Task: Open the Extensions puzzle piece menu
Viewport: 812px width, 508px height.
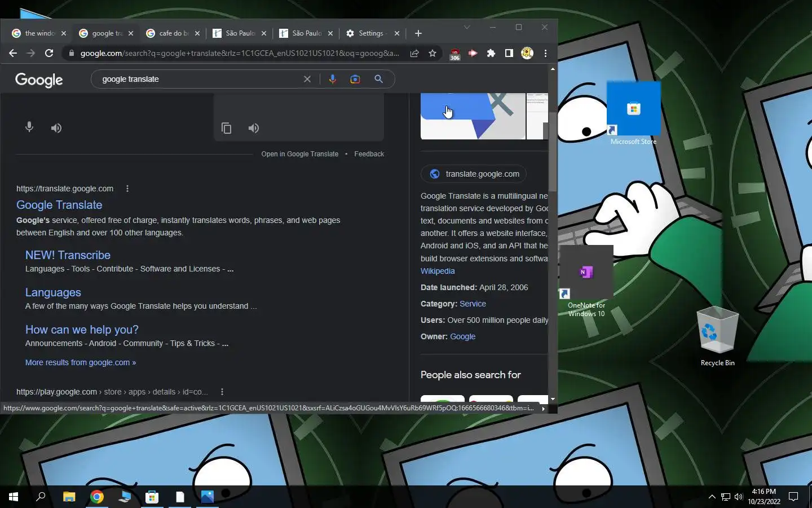Action: coord(491,53)
